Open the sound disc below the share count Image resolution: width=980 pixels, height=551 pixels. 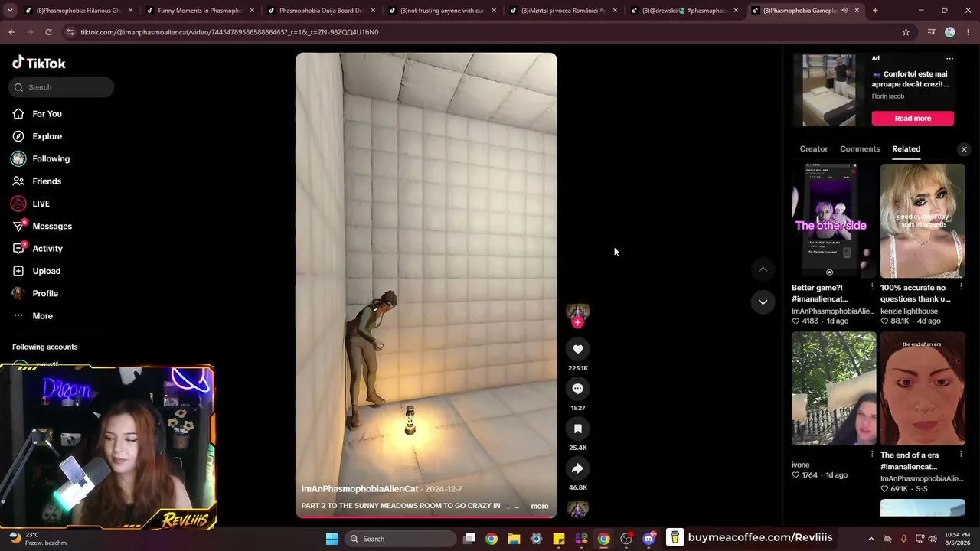pyautogui.click(x=577, y=508)
